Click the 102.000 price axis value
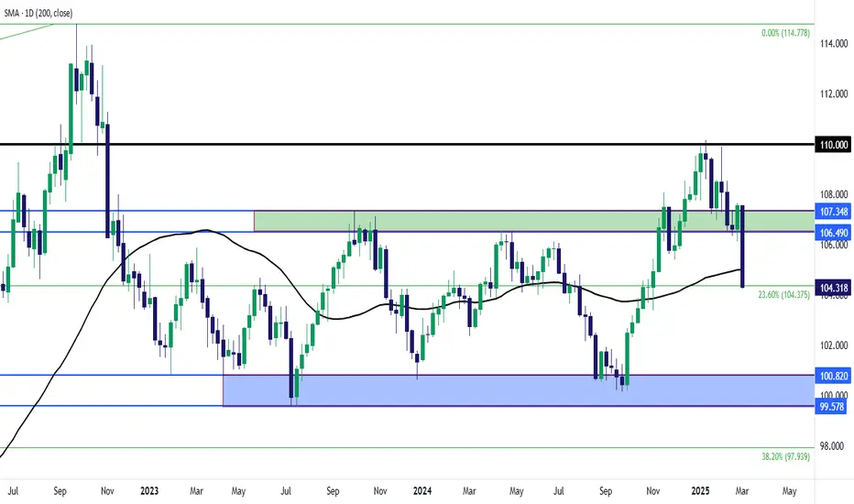This screenshot has width=854, height=504. (x=834, y=345)
